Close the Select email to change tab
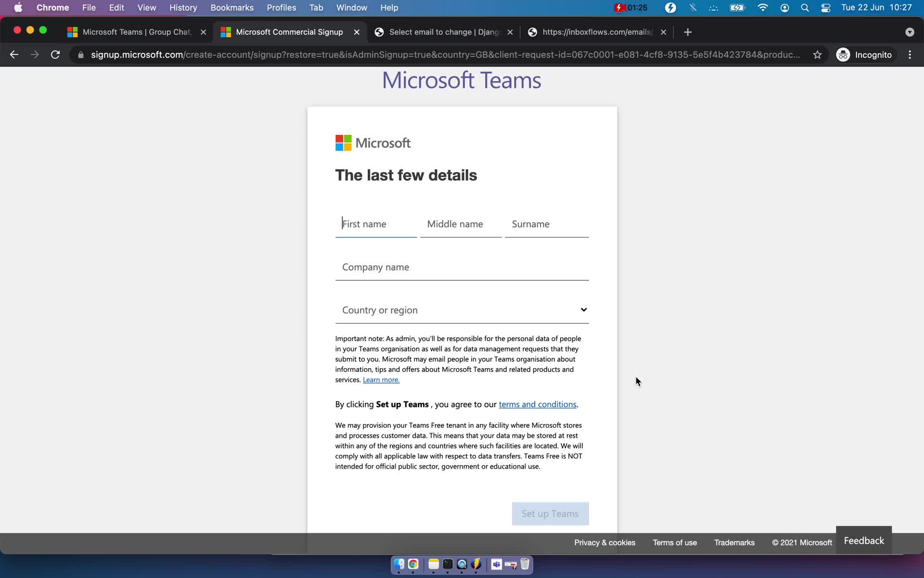The height and width of the screenshot is (578, 924). [x=510, y=32]
